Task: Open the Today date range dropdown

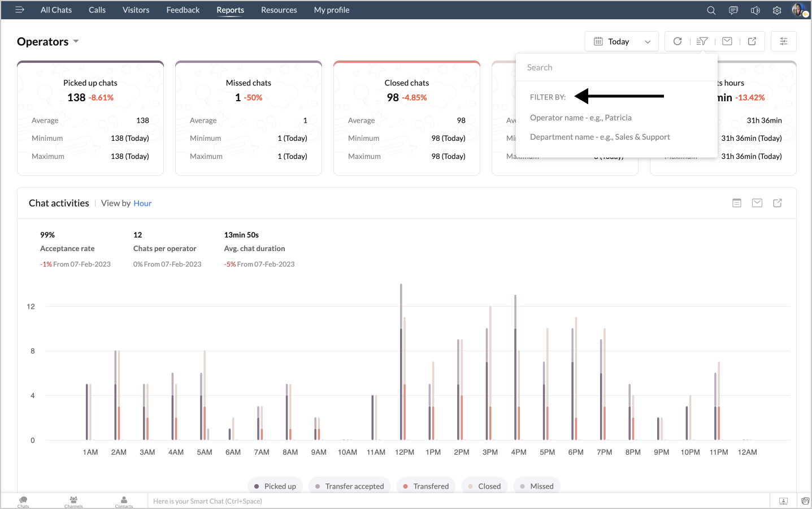Action: point(622,42)
